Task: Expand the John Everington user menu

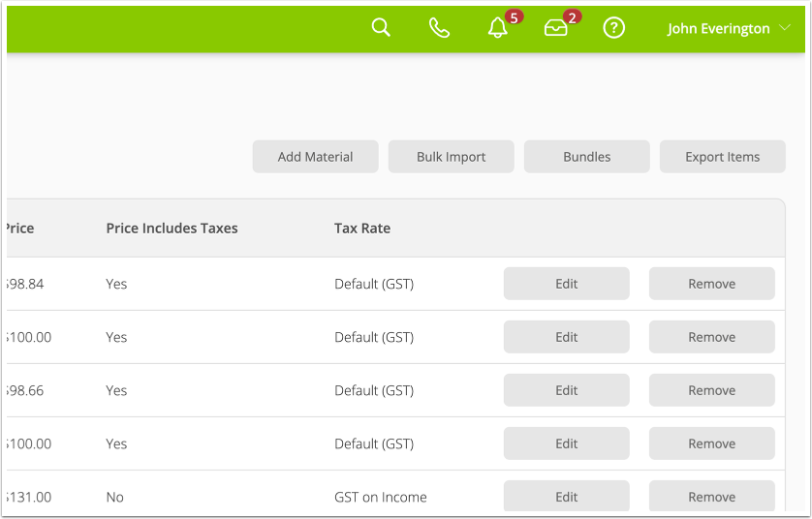Action: tap(728, 28)
